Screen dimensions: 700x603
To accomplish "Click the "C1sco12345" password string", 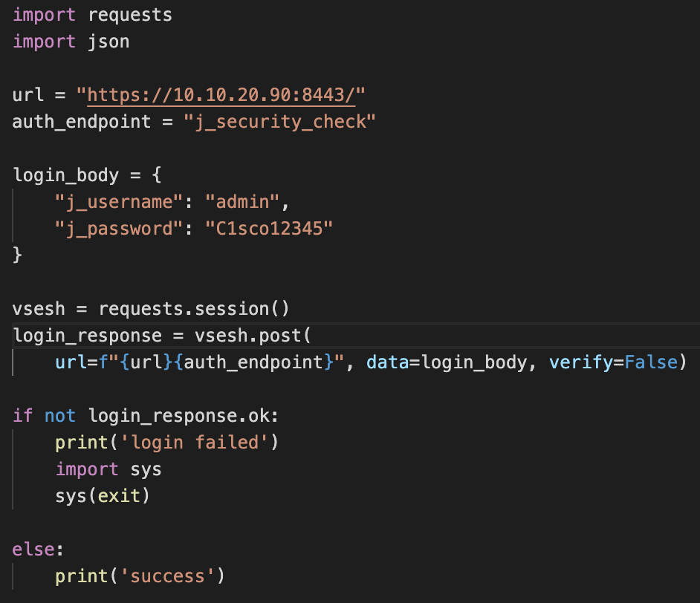I will pos(269,228).
